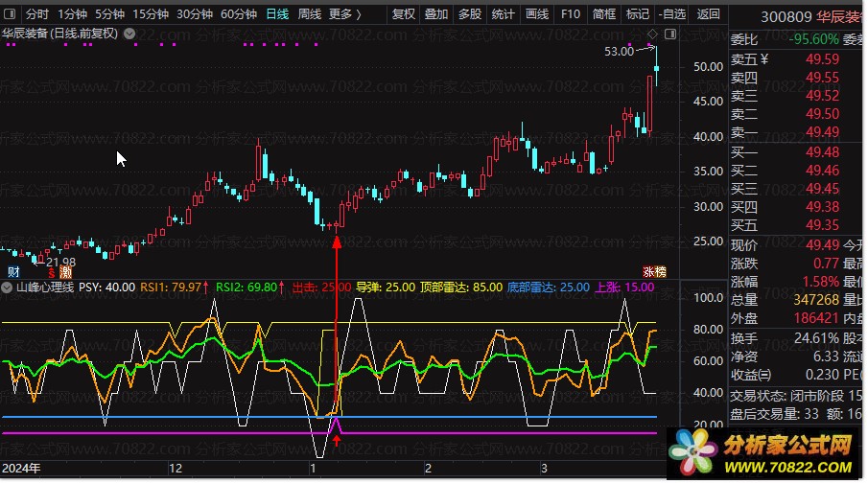Open the 统计 statistics tool
The width and height of the screenshot is (868, 483).
point(504,13)
